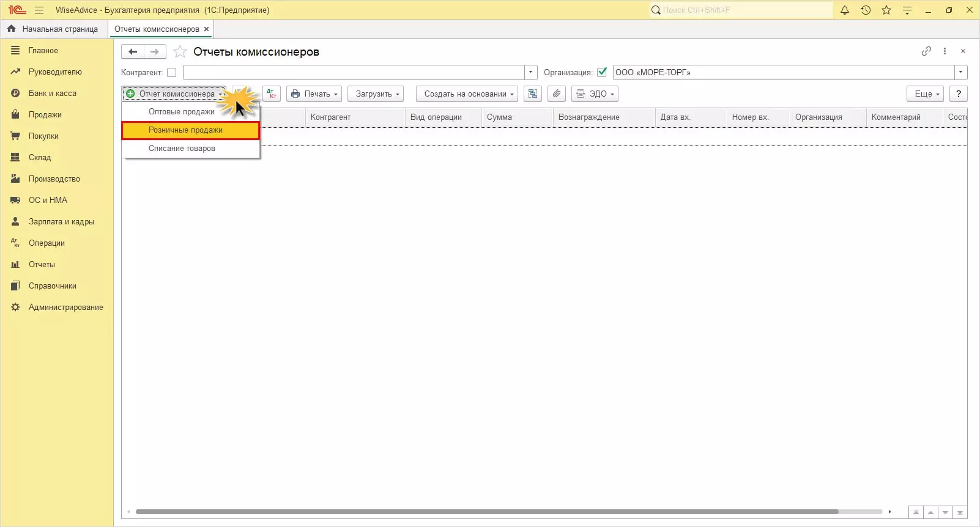Select Оптовые продажи menu item

click(x=191, y=112)
